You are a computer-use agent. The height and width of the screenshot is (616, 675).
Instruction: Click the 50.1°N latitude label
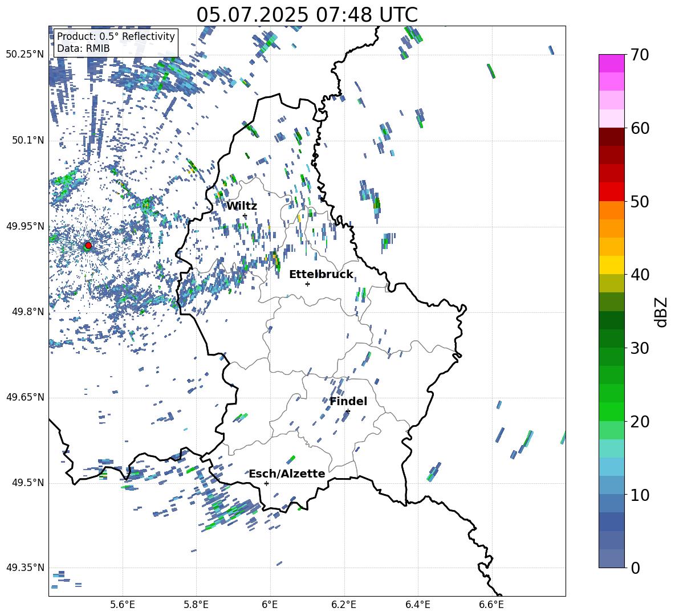[x=28, y=140]
